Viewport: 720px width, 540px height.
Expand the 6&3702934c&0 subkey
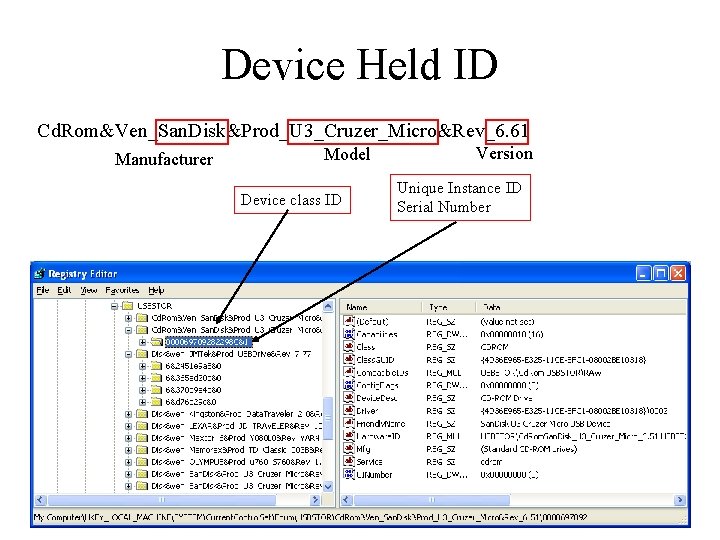143,390
